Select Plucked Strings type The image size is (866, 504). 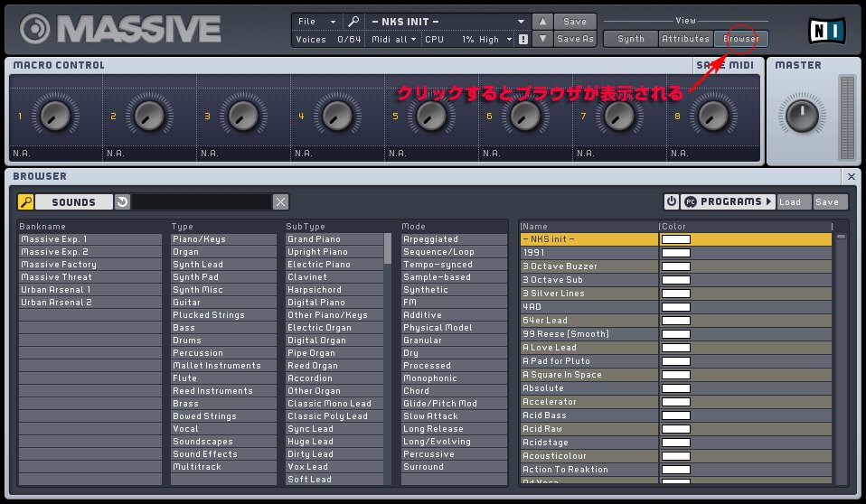coord(223,315)
